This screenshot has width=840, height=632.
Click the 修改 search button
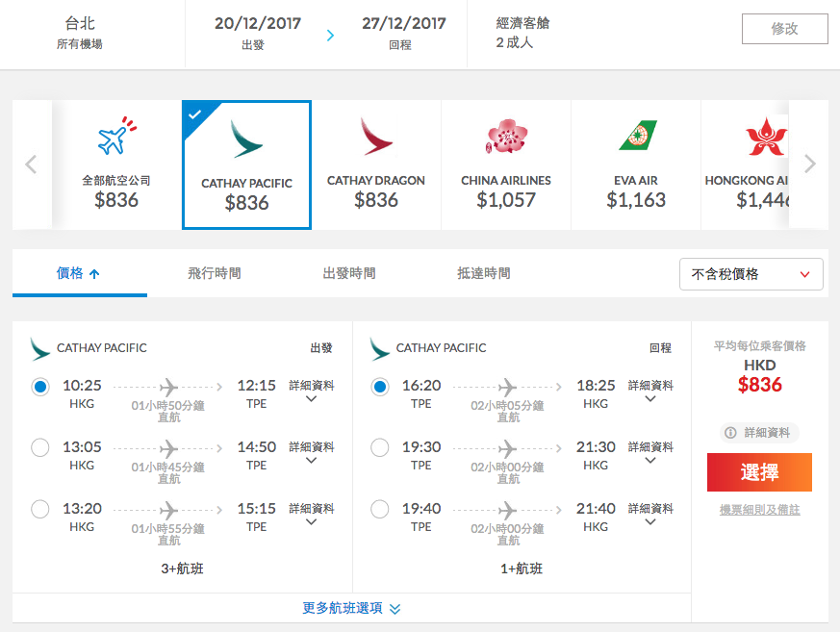point(785,29)
